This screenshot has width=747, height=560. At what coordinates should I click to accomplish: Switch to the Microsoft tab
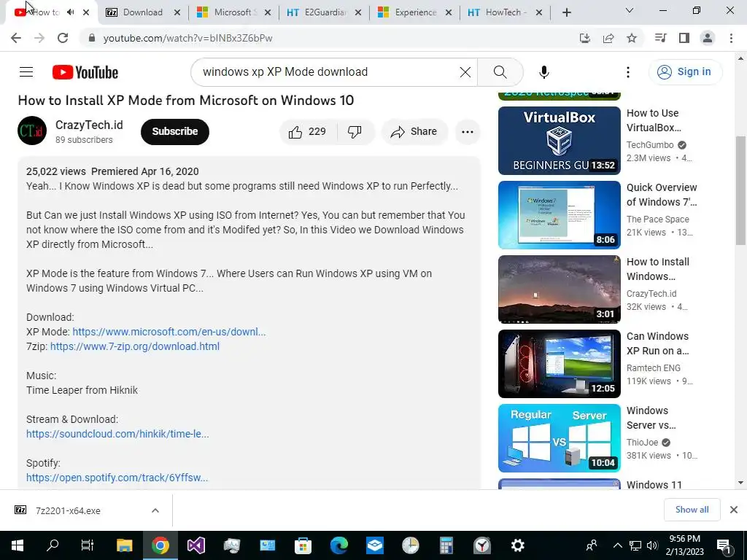click(233, 12)
